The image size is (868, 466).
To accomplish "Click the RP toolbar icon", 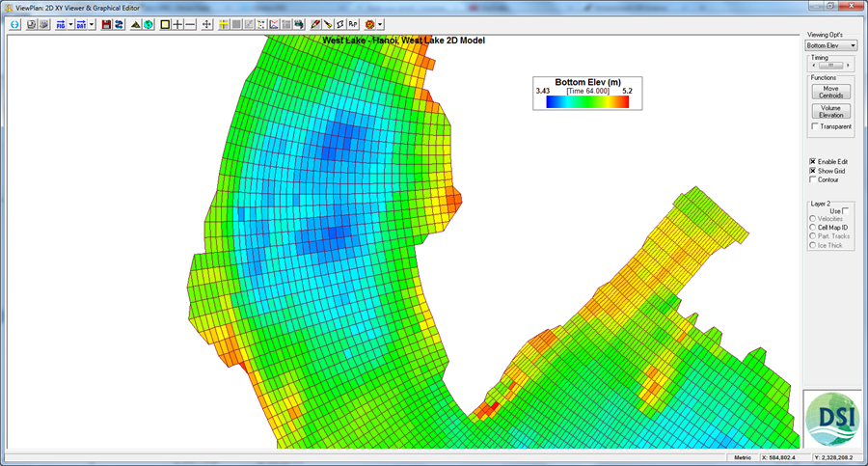I will [x=353, y=23].
